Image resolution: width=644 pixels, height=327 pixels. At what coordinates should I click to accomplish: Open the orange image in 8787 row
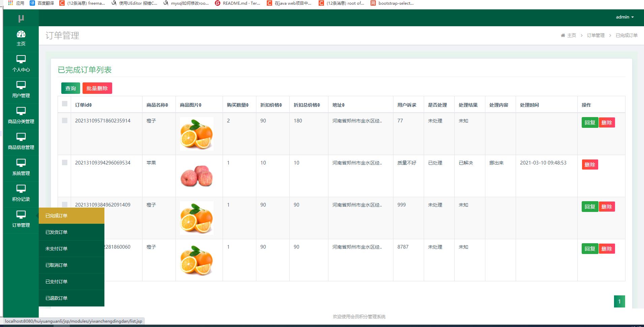pos(196,260)
